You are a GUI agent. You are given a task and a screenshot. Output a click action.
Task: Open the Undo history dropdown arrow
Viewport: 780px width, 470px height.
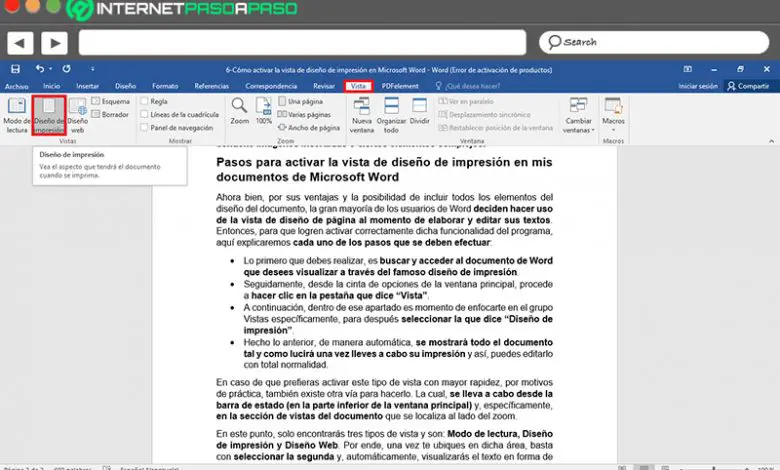tap(51, 69)
